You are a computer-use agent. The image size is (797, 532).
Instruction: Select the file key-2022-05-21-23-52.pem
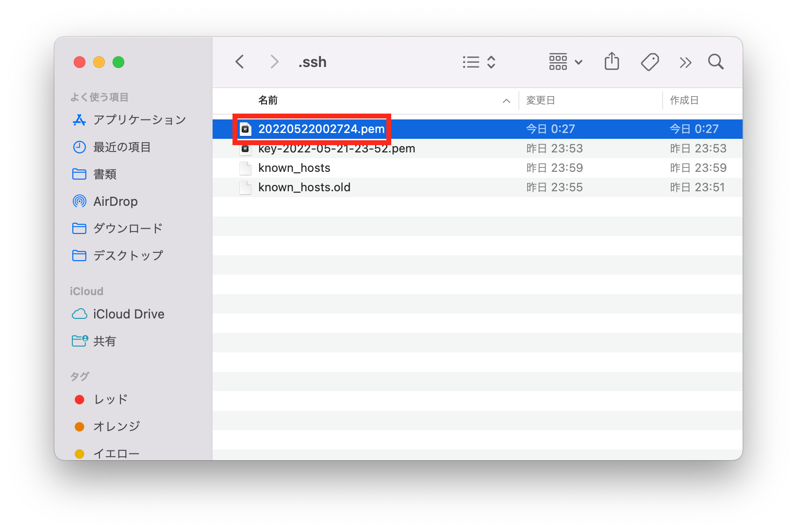point(336,148)
